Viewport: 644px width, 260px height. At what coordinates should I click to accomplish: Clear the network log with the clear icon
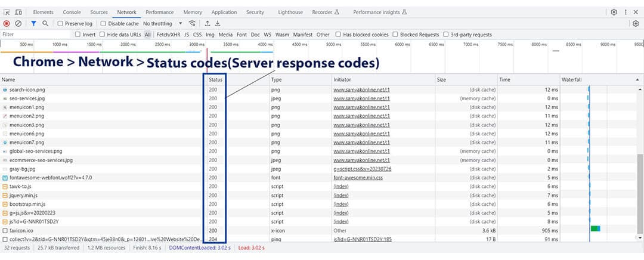18,24
